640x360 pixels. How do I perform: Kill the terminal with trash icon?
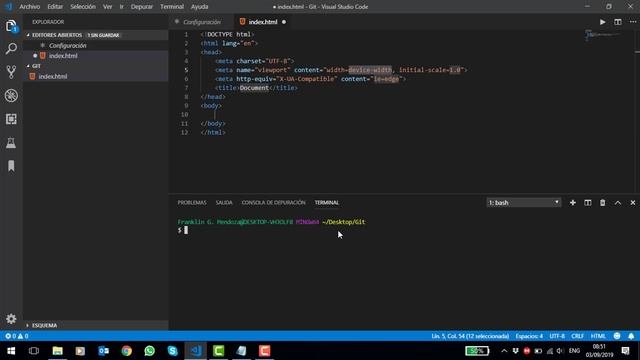point(602,202)
